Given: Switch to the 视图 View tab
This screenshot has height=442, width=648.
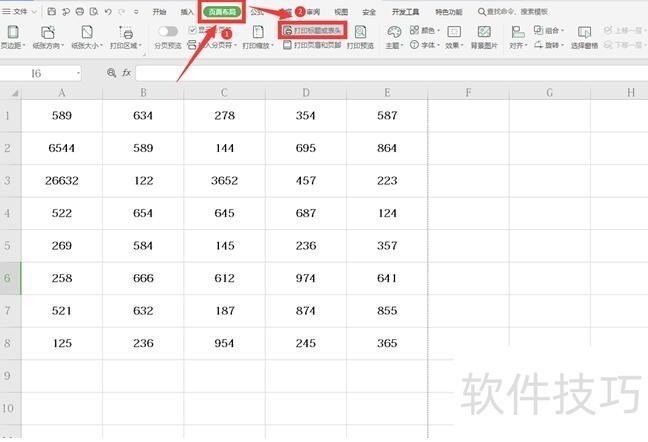Looking at the screenshot, I should 341,12.
